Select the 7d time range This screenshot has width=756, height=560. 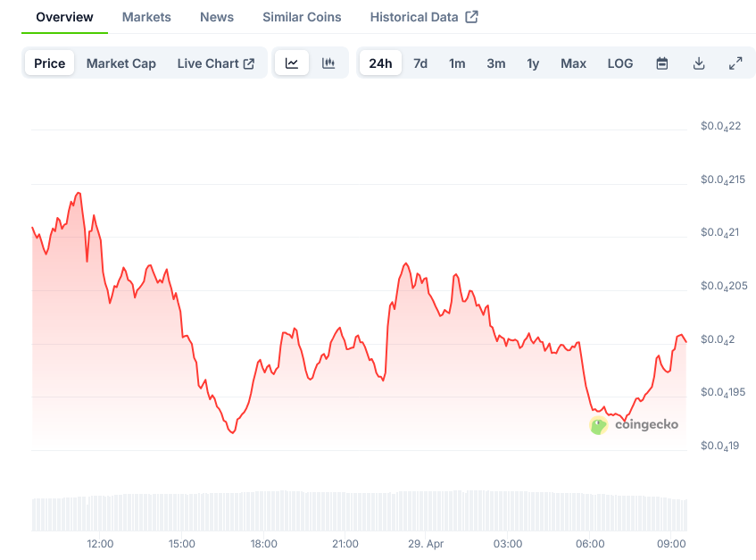coord(420,63)
